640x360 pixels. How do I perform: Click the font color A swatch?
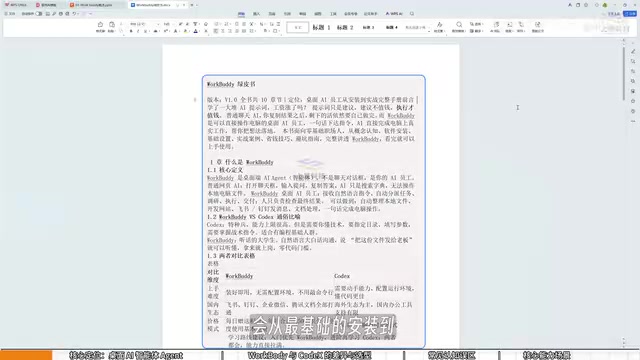(x=196, y=31)
